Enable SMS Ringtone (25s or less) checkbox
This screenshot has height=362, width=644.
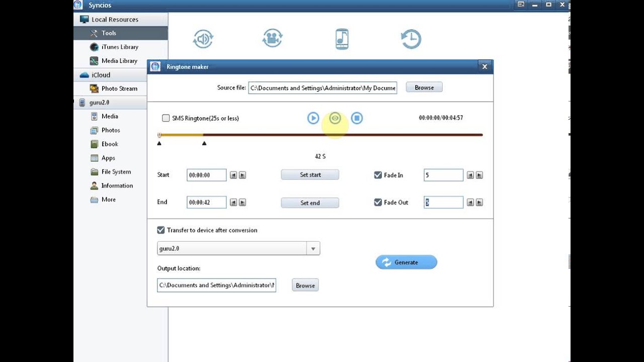[x=166, y=118]
